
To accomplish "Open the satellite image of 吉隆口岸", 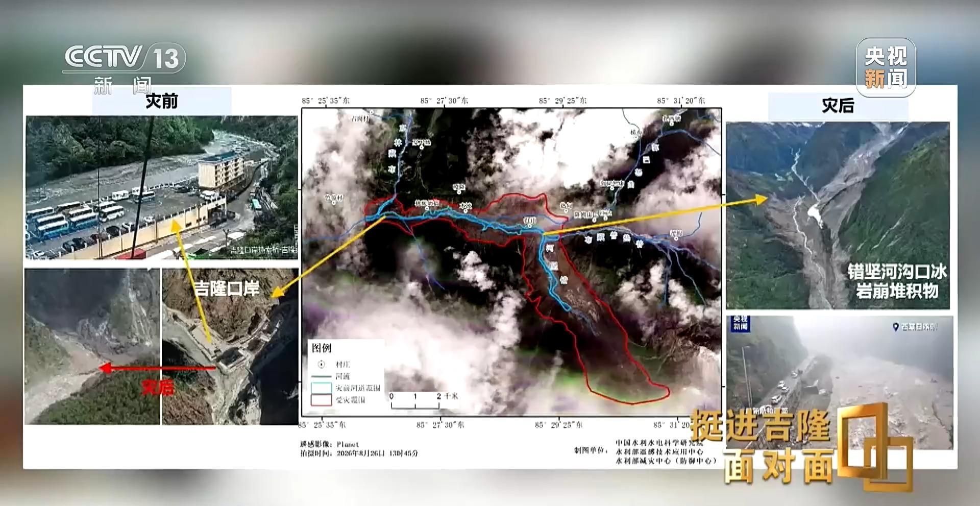I will click(230, 346).
